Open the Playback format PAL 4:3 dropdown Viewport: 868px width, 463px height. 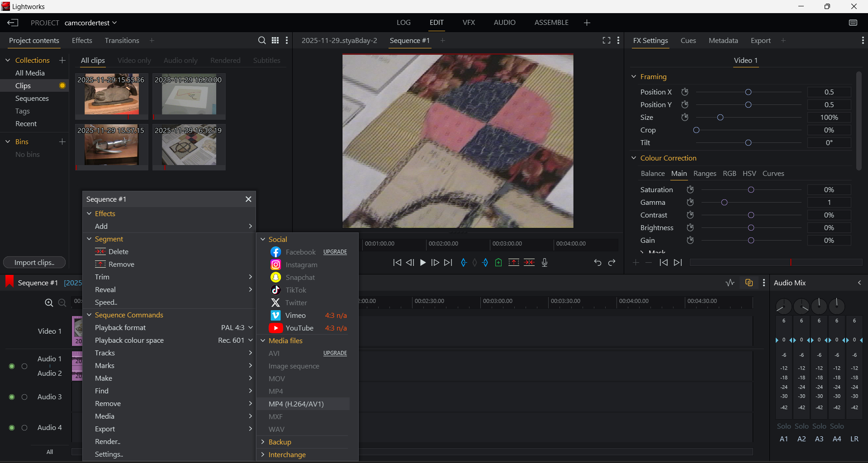pyautogui.click(x=237, y=328)
